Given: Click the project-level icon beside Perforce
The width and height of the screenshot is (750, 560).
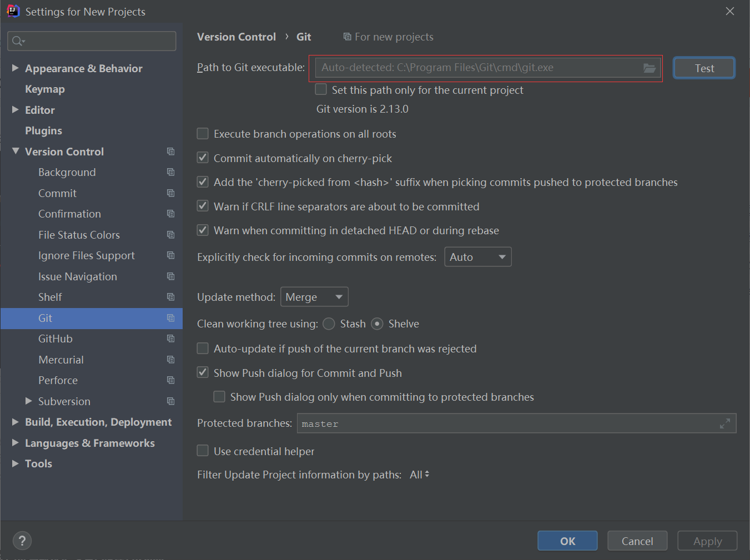Looking at the screenshot, I should tap(170, 380).
